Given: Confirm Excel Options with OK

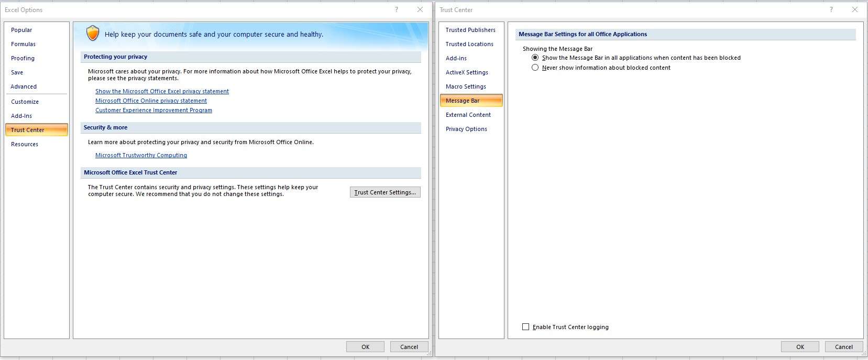Looking at the screenshot, I should pyautogui.click(x=365, y=347).
